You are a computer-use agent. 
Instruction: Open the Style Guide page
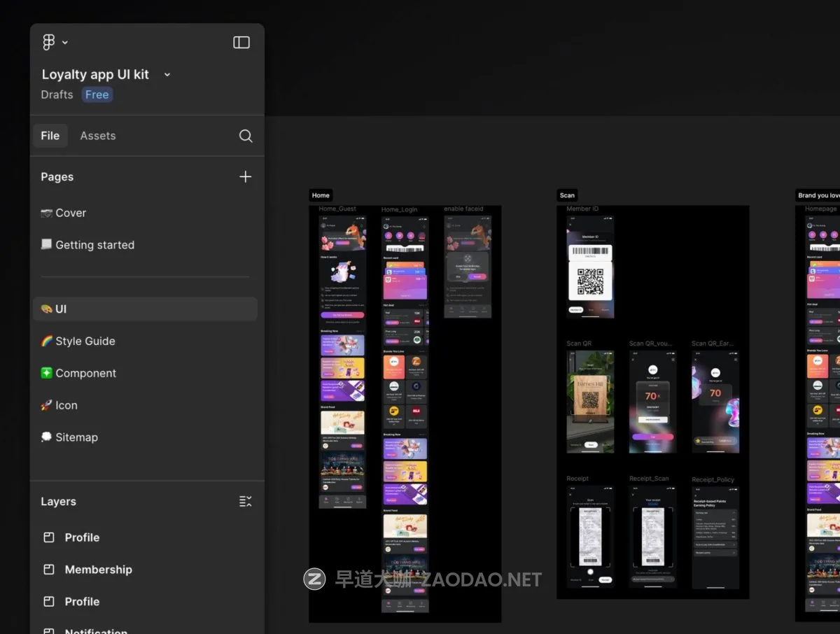pyautogui.click(x=85, y=341)
